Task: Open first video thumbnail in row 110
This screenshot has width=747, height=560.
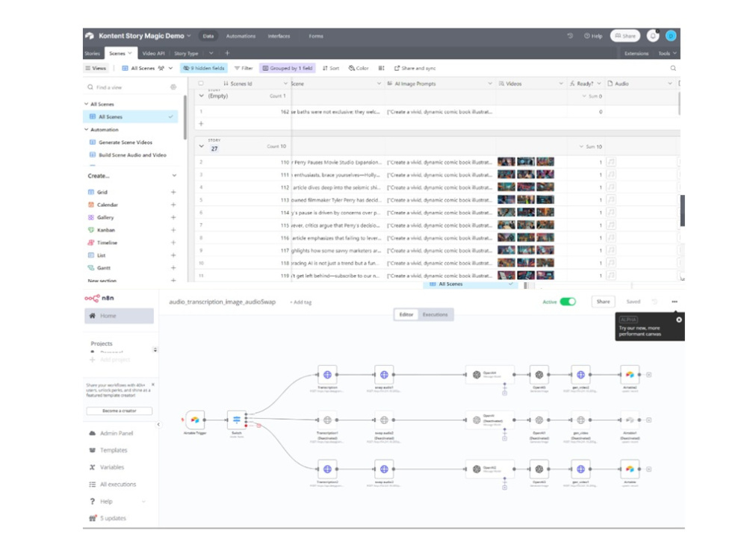Action: click(x=506, y=162)
